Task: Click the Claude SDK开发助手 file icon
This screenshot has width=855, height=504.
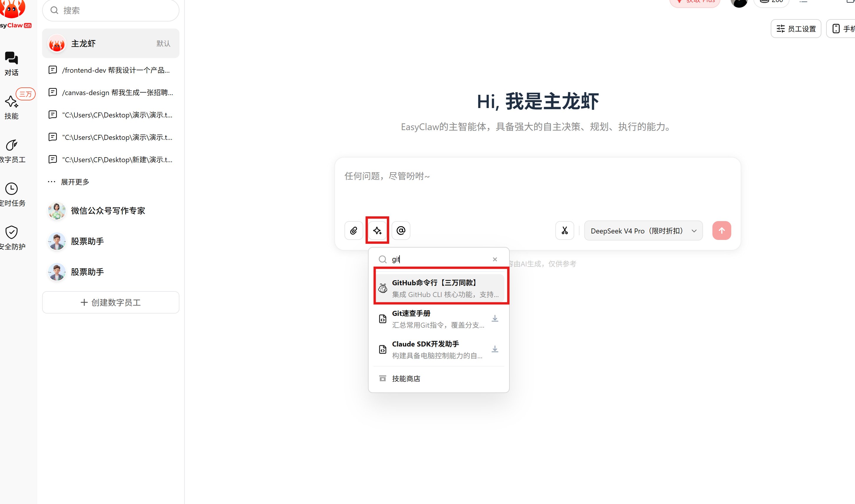Action: coord(383,349)
